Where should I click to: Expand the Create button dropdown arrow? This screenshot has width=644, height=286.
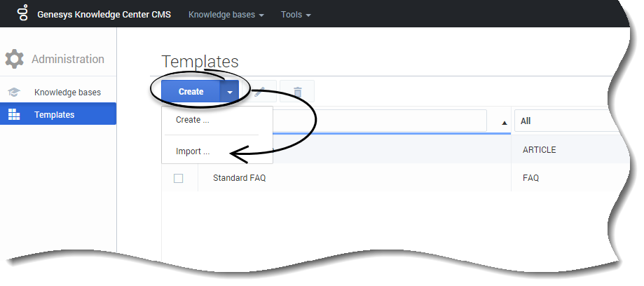click(229, 92)
